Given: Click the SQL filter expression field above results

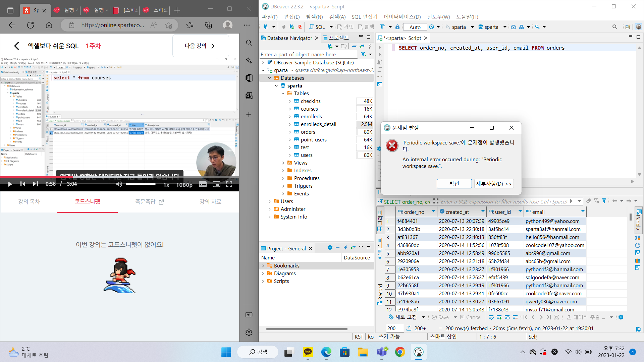Looking at the screenshot, I should 503,201.
